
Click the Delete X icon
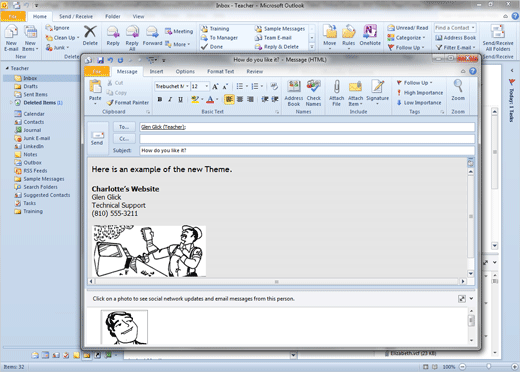click(90, 35)
